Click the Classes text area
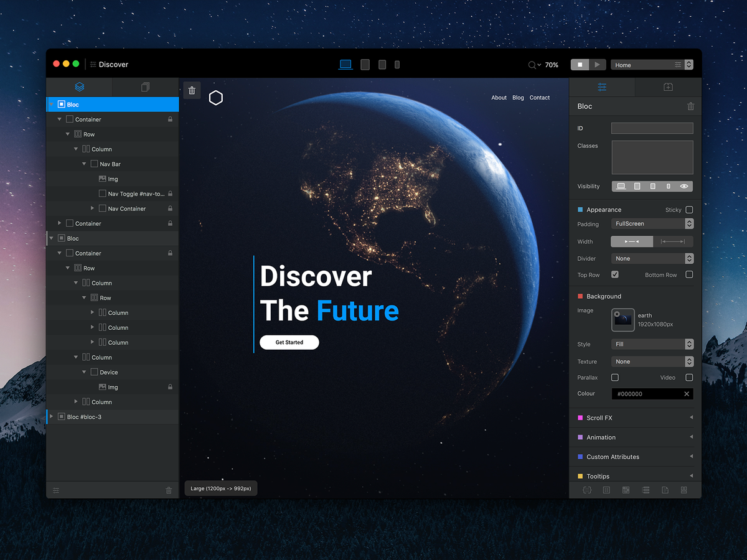747x560 pixels. pyautogui.click(x=652, y=157)
